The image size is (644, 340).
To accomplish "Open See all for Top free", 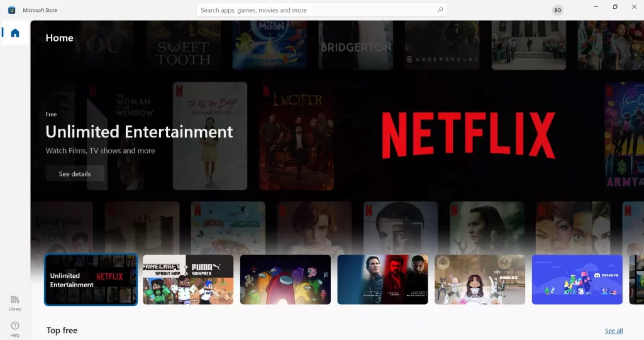I will (x=614, y=331).
